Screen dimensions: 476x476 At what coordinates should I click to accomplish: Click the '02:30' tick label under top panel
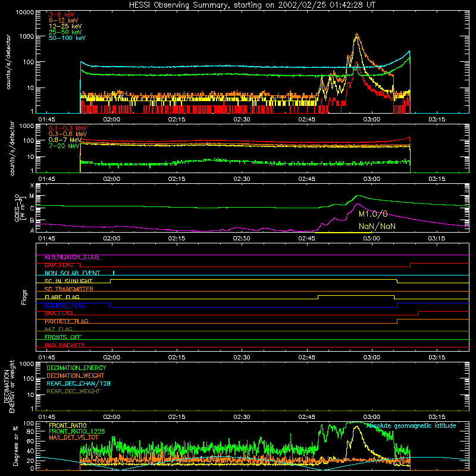(x=242, y=120)
